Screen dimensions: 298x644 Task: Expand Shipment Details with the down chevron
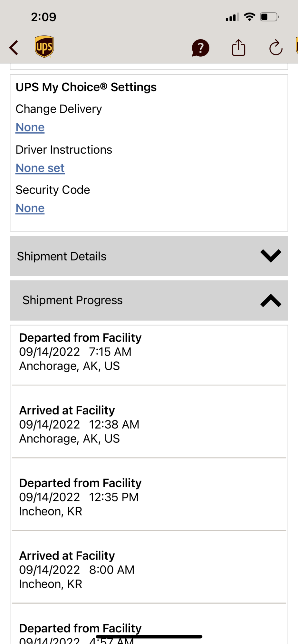[x=271, y=256]
